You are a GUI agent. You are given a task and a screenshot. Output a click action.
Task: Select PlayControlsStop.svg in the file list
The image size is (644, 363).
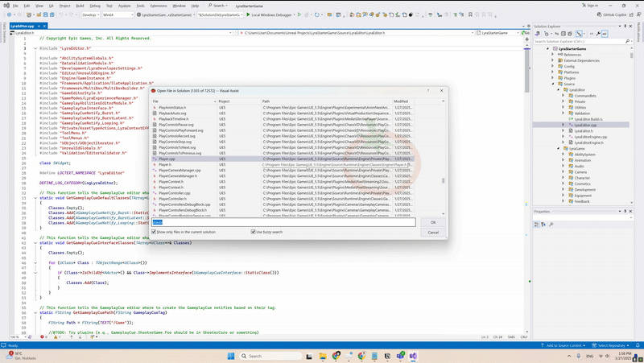tap(175, 142)
